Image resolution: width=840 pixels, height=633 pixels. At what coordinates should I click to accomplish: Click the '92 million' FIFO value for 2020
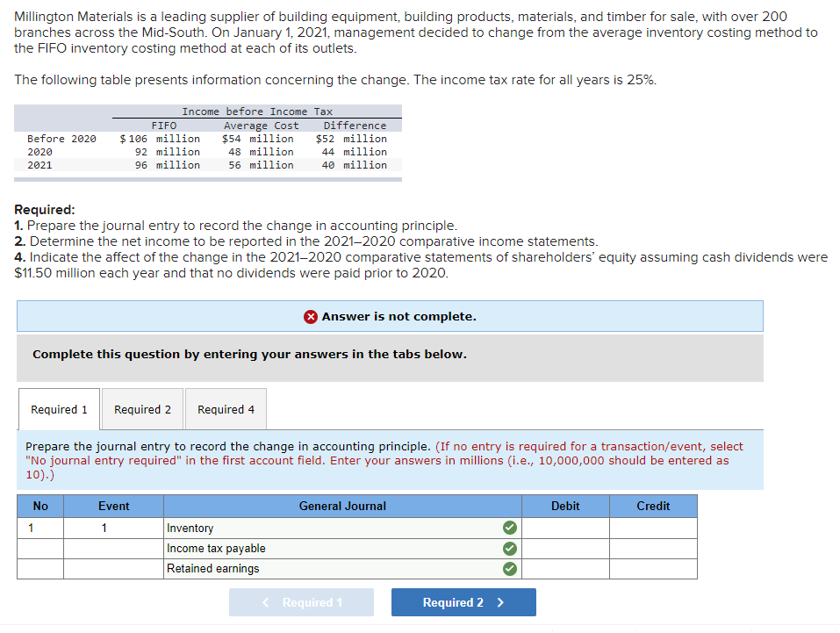click(167, 152)
